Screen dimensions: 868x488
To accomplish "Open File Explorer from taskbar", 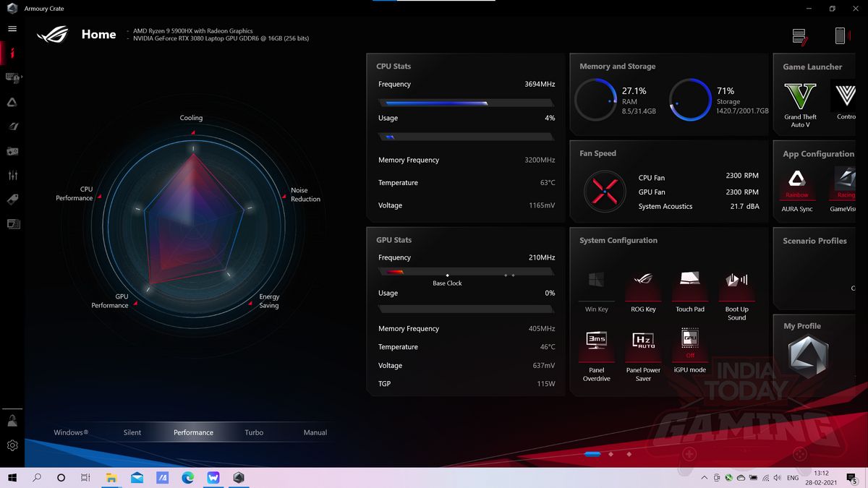I will [111, 478].
